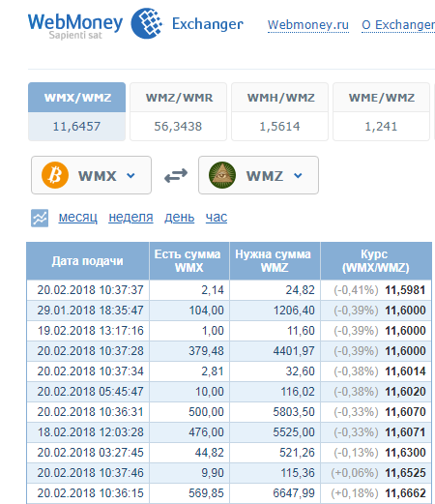The height and width of the screenshot is (504, 435).
Task: Click the Есть сумма WMX column header
Action: (x=189, y=261)
